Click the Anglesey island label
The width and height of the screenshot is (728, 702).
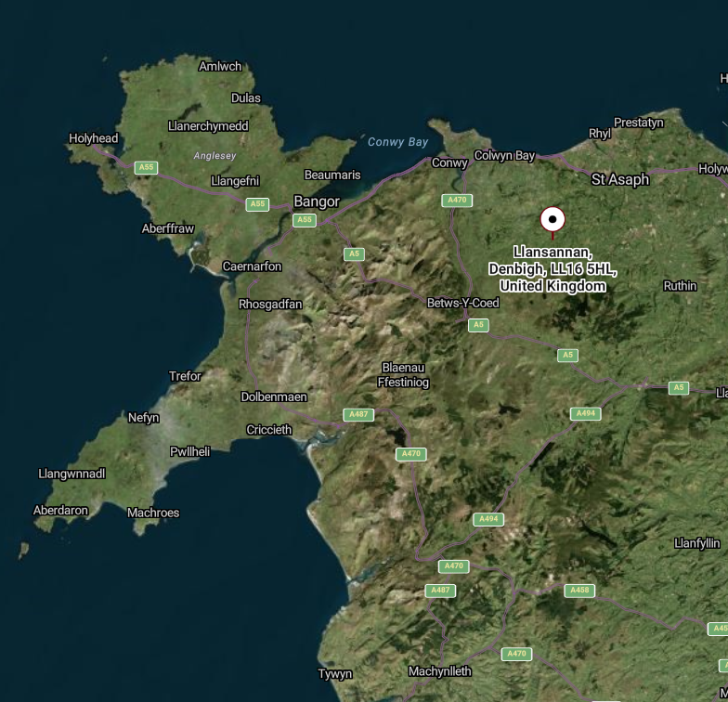[214, 156]
